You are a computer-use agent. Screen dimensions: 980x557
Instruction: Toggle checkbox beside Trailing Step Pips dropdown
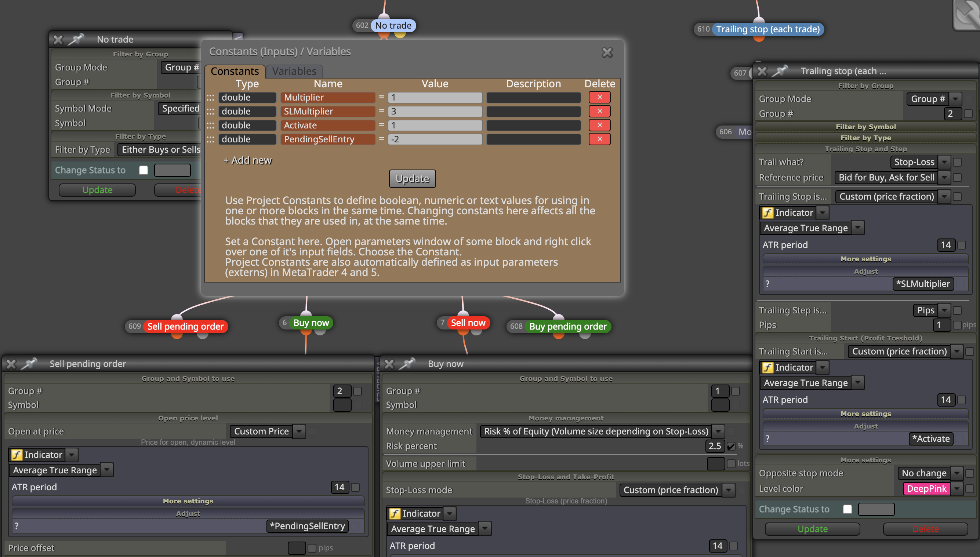point(957,311)
